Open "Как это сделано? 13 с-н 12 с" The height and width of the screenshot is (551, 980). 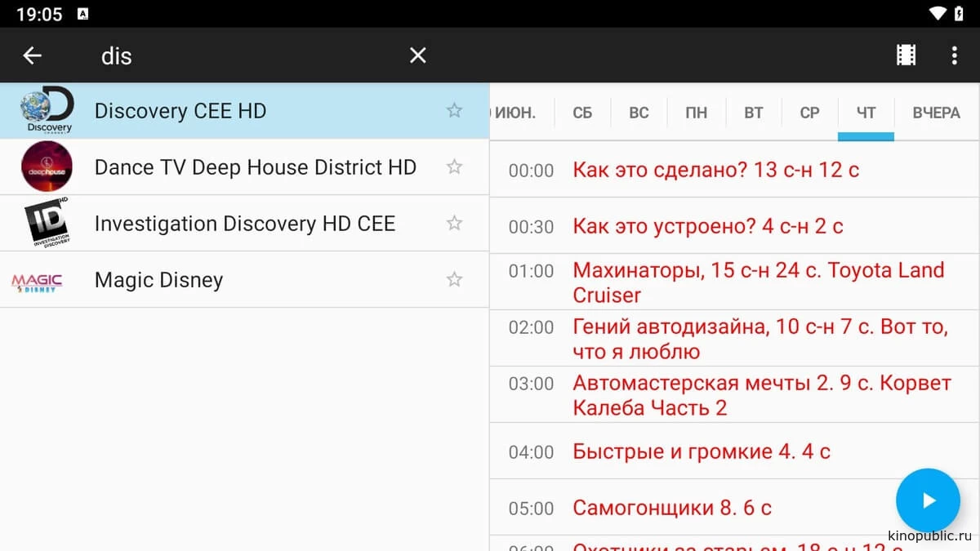[735, 170]
